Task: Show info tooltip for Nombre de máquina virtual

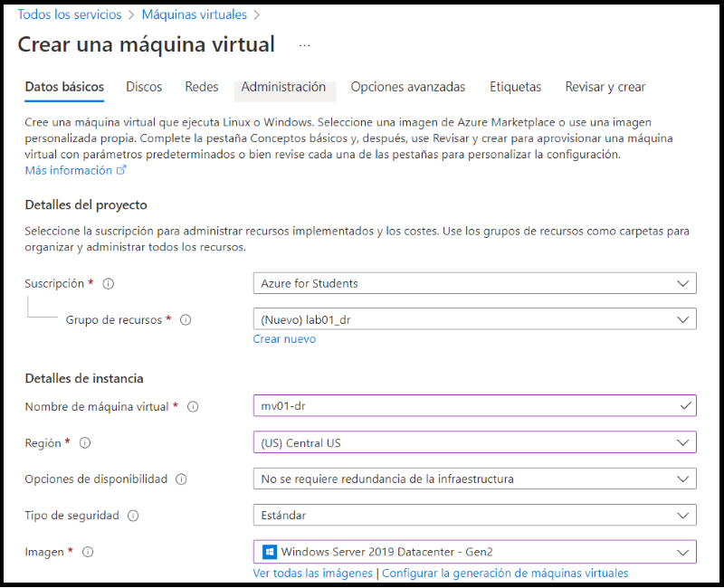Action: tap(193, 406)
